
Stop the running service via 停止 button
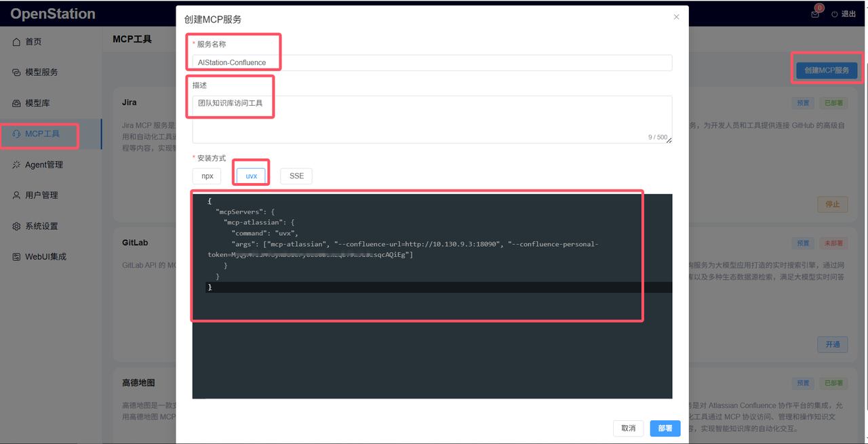pos(832,204)
